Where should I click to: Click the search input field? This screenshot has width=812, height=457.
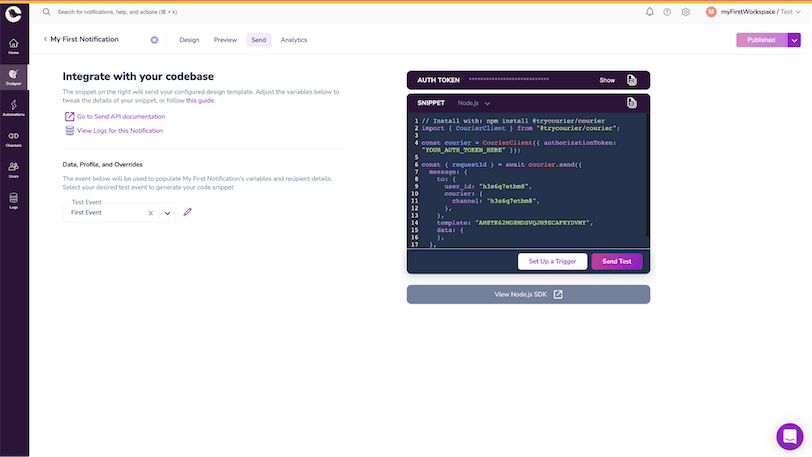pos(117,12)
